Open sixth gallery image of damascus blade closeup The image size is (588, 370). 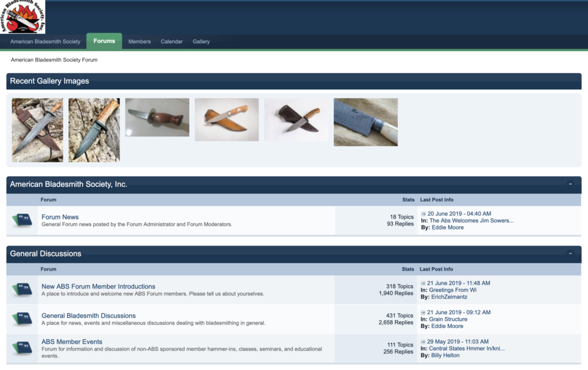click(x=366, y=122)
